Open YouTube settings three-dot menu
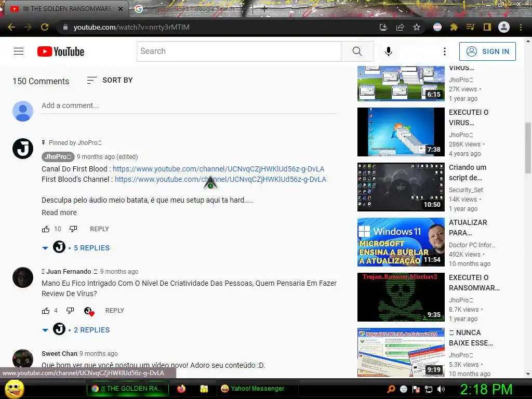The height and width of the screenshot is (399, 532). click(445, 51)
